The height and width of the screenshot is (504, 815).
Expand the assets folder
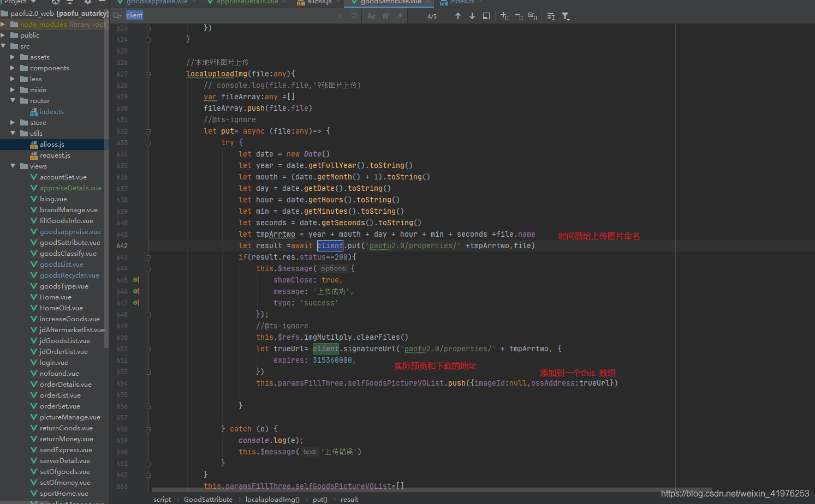pyautogui.click(x=13, y=57)
